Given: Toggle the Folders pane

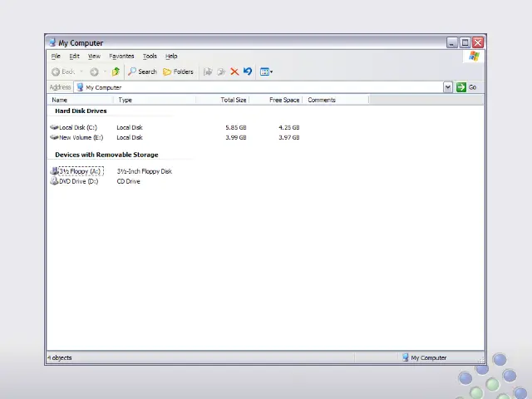Looking at the screenshot, I should click(x=178, y=71).
